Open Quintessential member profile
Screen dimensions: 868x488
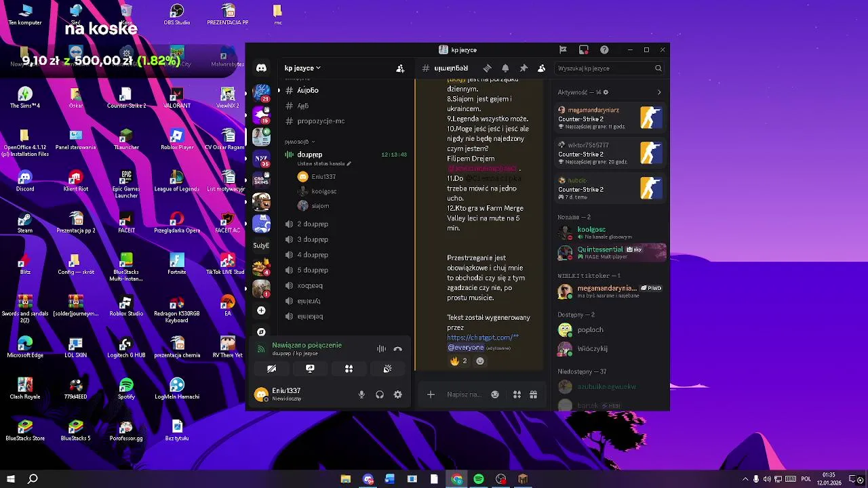[x=610, y=252]
